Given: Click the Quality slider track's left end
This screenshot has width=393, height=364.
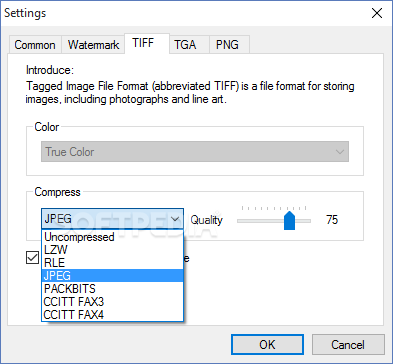Looking at the screenshot, I should click(x=239, y=221).
